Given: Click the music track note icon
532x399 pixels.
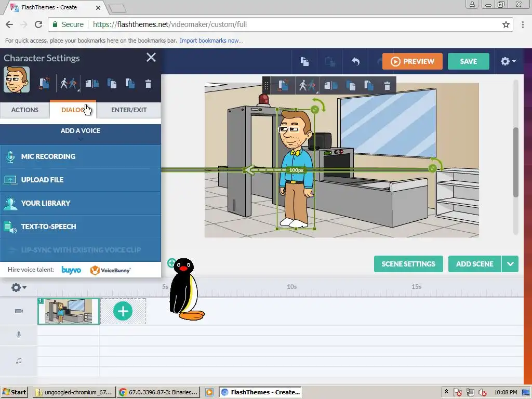Looking at the screenshot, I should pyautogui.click(x=19, y=361).
